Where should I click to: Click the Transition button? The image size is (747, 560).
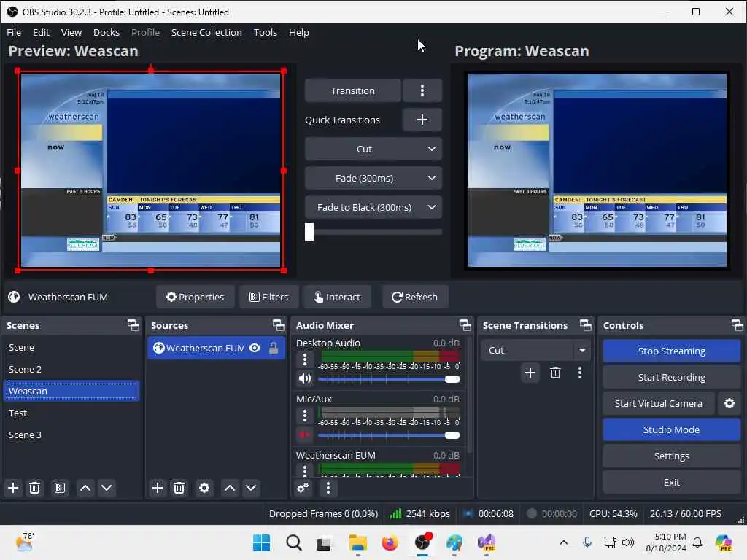coord(352,90)
